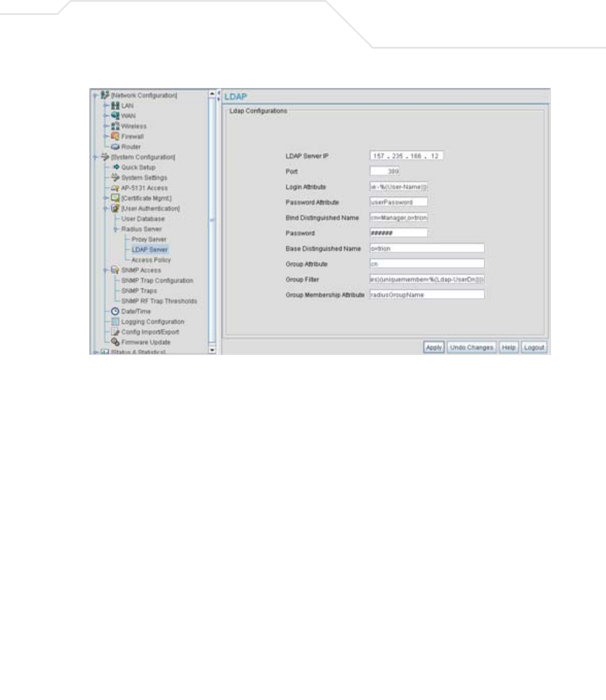Click the SNMP Access icon

(115, 270)
